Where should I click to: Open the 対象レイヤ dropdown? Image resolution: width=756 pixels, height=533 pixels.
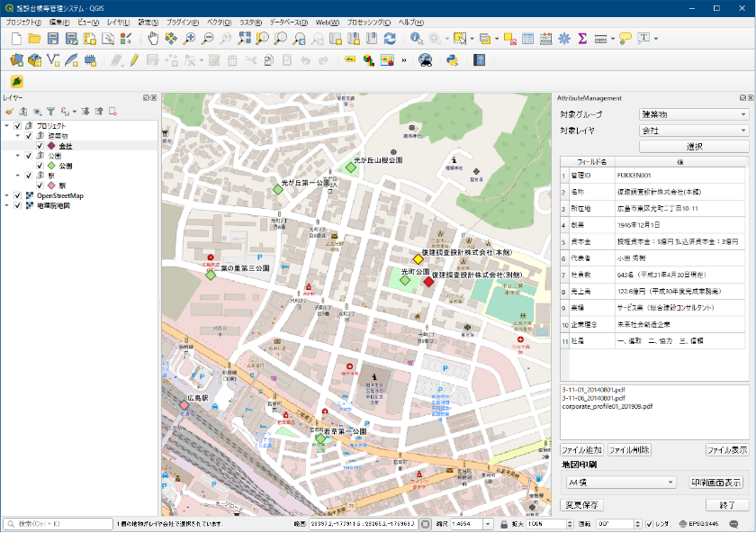(694, 131)
